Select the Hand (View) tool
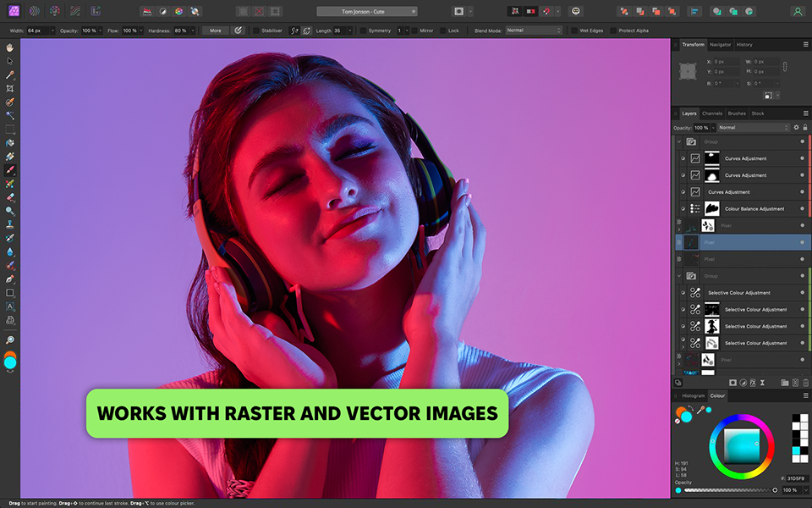This screenshot has height=508, width=812. (x=10, y=47)
